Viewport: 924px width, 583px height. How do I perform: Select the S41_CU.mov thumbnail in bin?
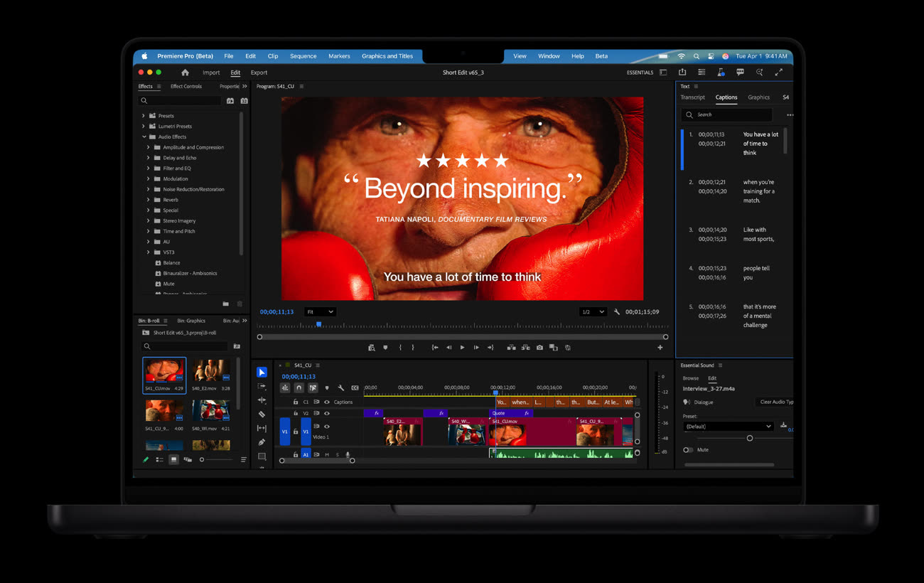coord(164,371)
